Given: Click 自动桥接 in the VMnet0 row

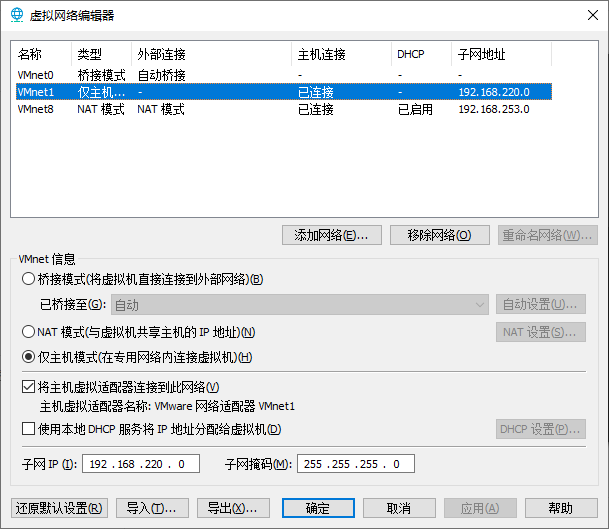Looking at the screenshot, I should click(x=162, y=75).
